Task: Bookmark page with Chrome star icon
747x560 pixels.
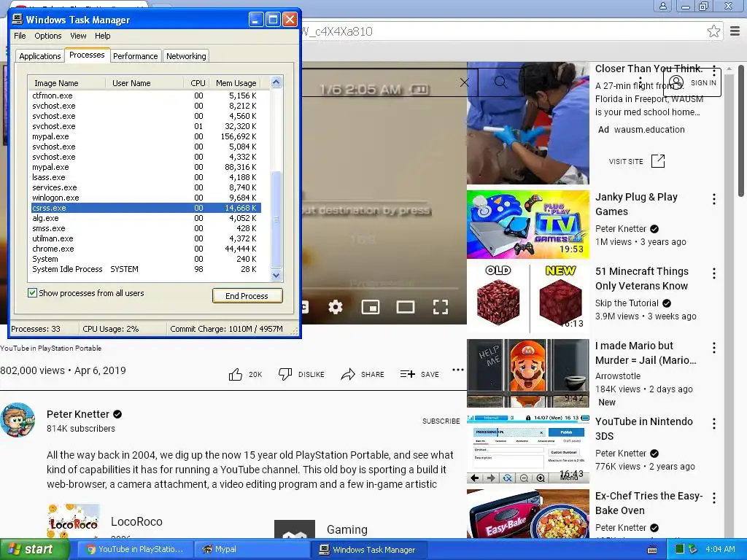Action: pos(713,31)
